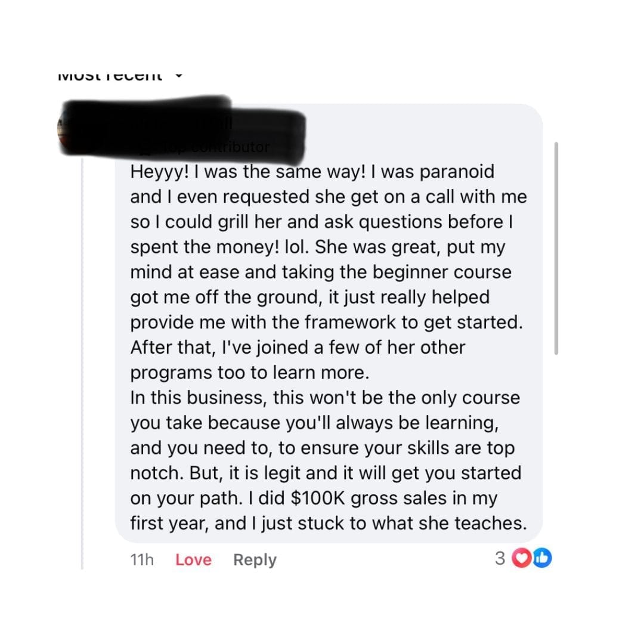The image size is (644, 644).
Task: Click the red heart reaction icon
Action: click(522, 558)
